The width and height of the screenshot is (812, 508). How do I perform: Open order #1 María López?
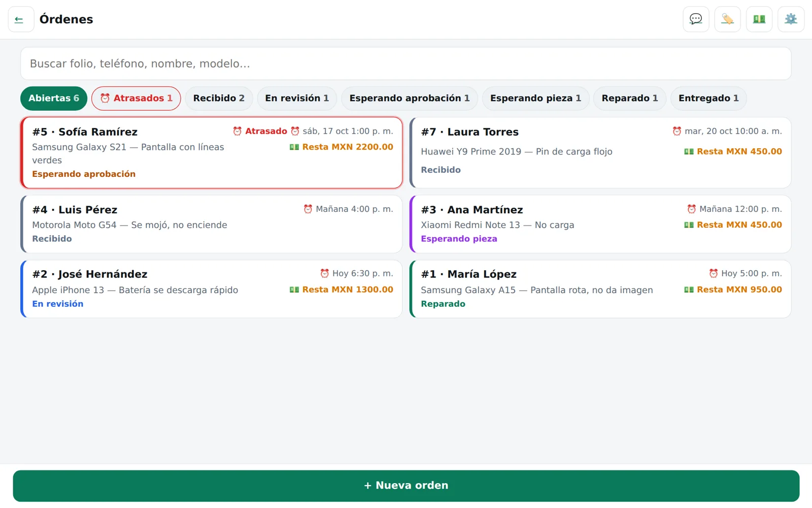[x=600, y=289]
